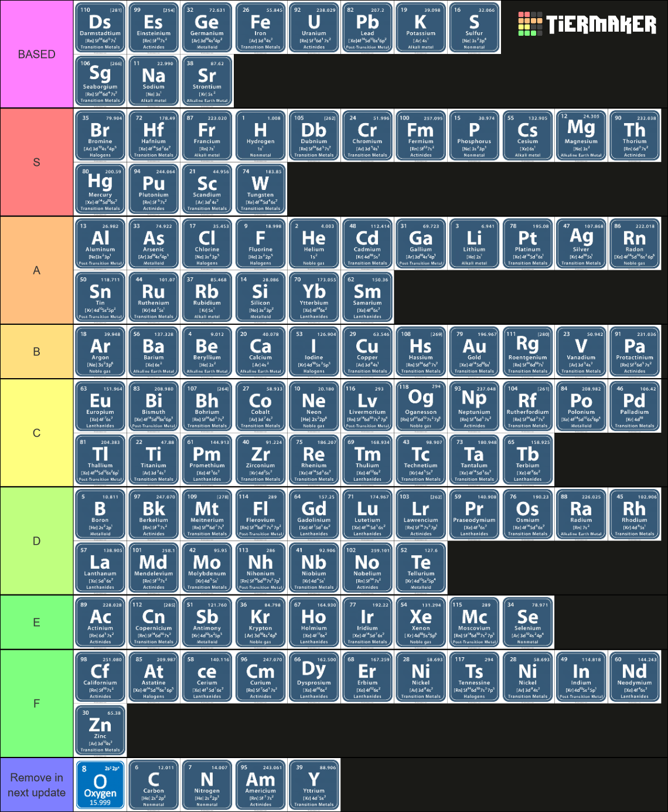Click the Xenon tile in E tier
The height and width of the screenshot is (812, 668).
[421, 622]
